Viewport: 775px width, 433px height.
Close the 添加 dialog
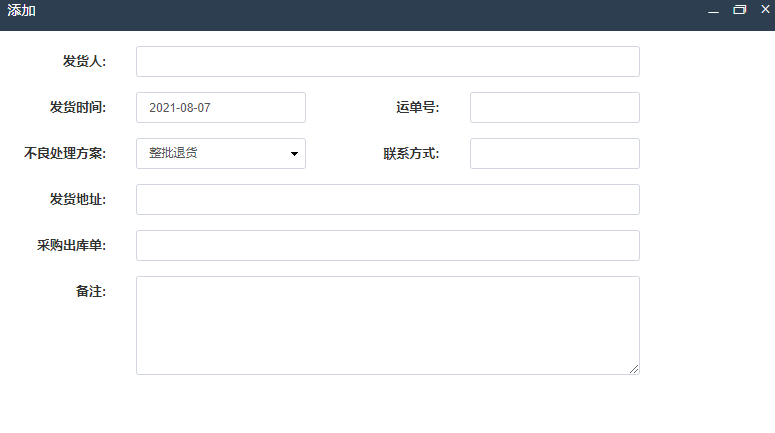765,9
